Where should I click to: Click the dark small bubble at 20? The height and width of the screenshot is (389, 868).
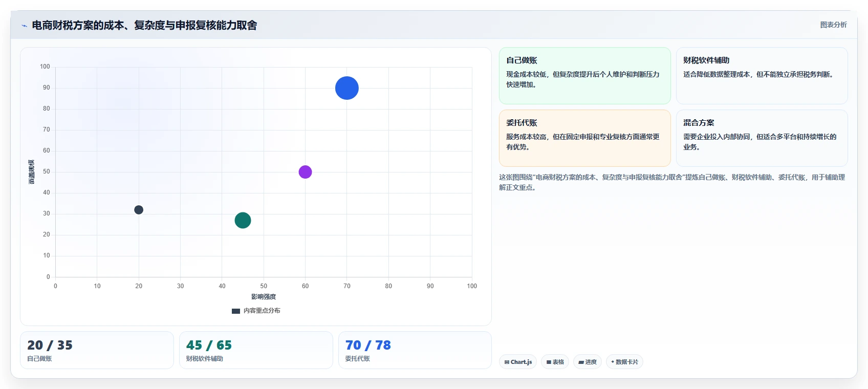point(139,210)
